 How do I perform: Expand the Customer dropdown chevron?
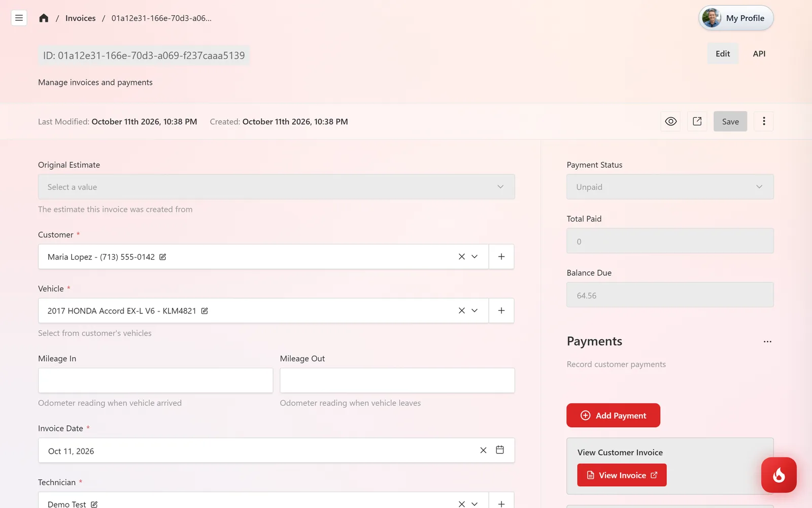click(475, 257)
